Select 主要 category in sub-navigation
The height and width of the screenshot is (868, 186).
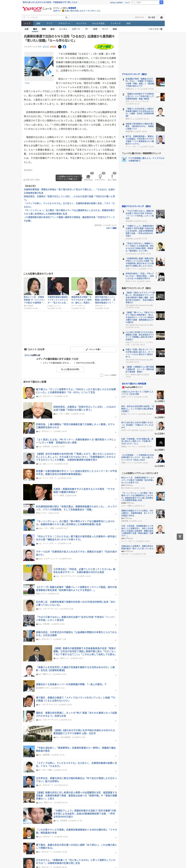tap(26, 29)
